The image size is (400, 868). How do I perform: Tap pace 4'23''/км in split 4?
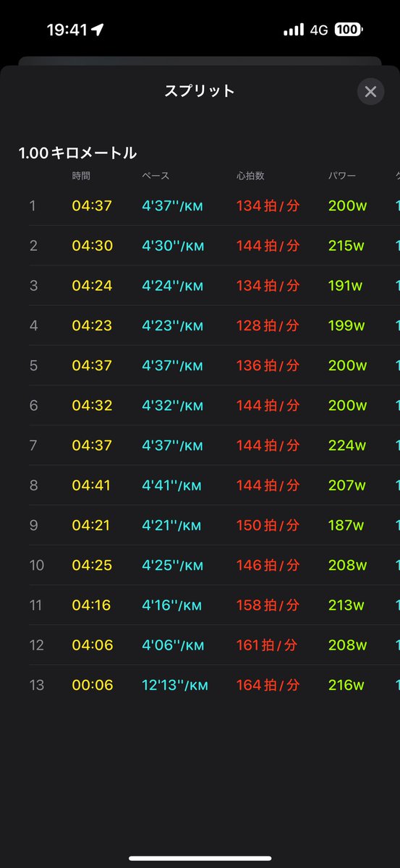click(x=173, y=325)
